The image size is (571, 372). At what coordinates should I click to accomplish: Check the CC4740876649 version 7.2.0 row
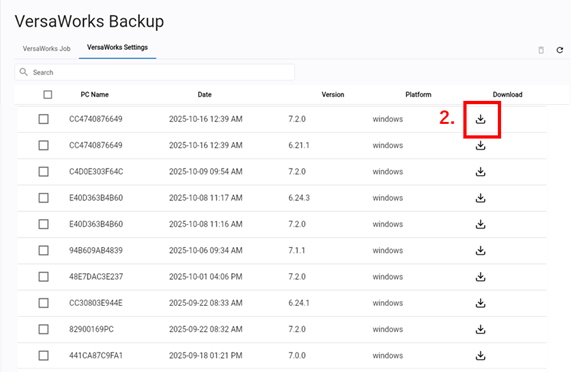[x=44, y=119]
